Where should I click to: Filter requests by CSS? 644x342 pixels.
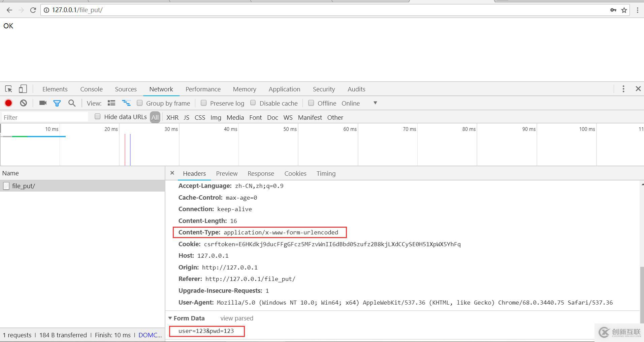pyautogui.click(x=200, y=117)
